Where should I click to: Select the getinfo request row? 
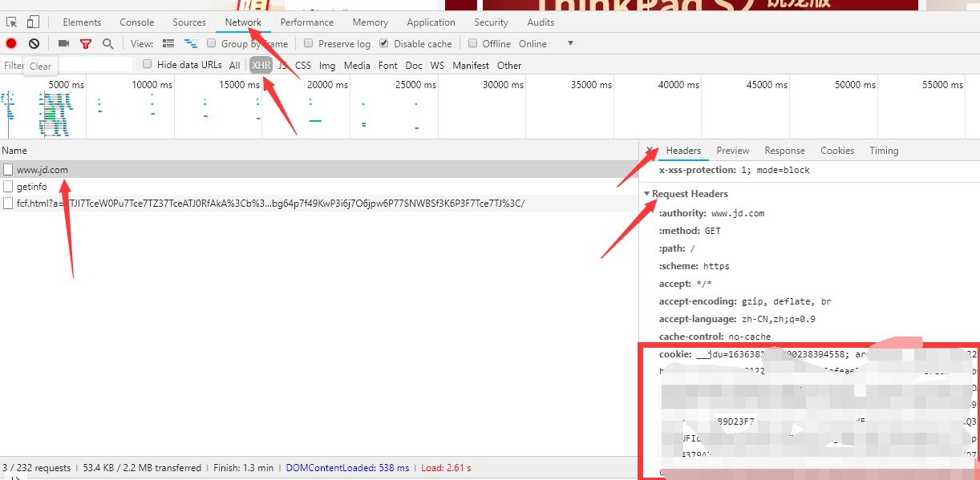[x=32, y=187]
